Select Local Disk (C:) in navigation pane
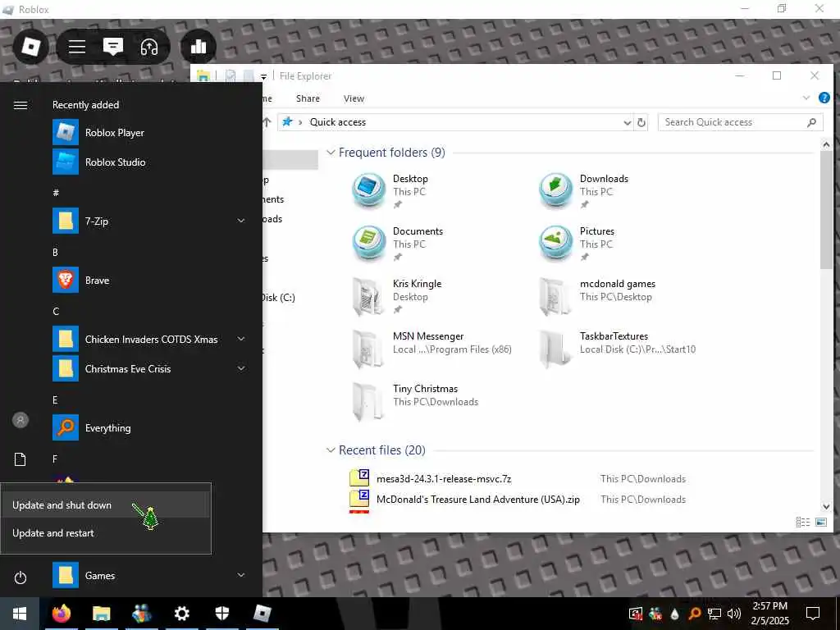The width and height of the screenshot is (840, 630). (279, 298)
